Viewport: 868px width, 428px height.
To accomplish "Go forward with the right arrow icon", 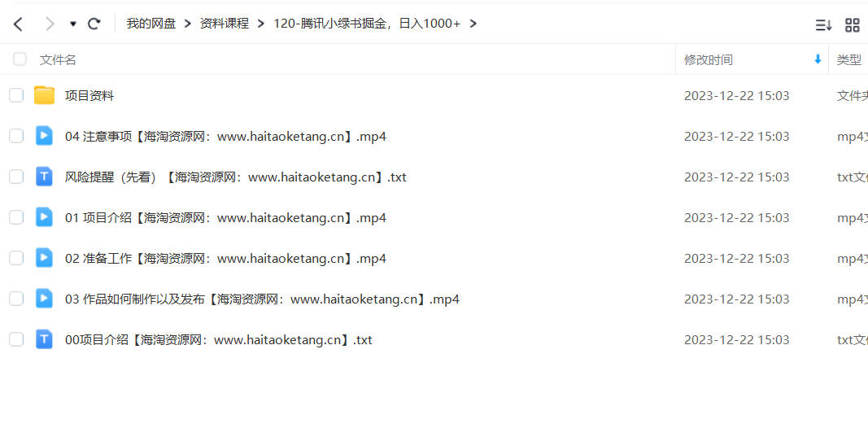I will [x=50, y=24].
